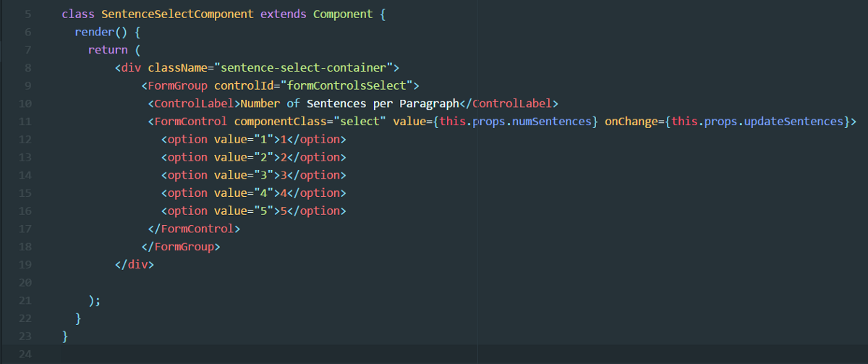This screenshot has width=868, height=364.
Task: Click the "sentence-select-container" className string
Action: 299,68
